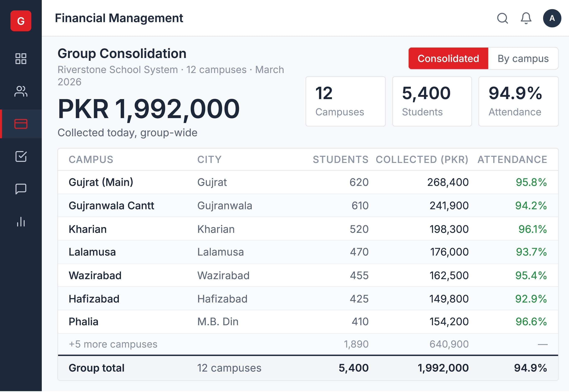The width and height of the screenshot is (569, 392).
Task: Click the 96.6% attendance value
Action: coord(531,322)
